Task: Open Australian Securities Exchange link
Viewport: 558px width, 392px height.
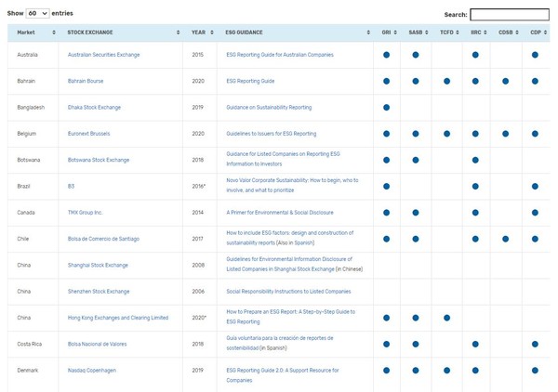Action: point(103,55)
